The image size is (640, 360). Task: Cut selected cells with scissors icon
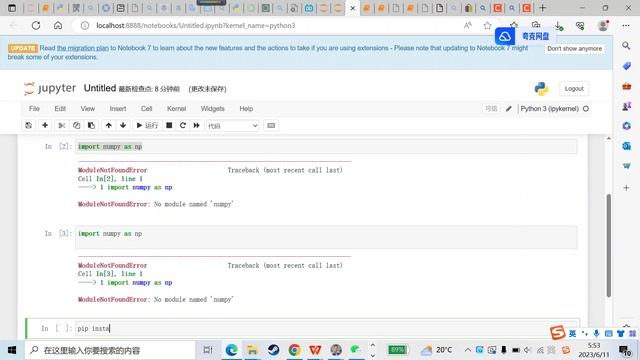coord(62,125)
